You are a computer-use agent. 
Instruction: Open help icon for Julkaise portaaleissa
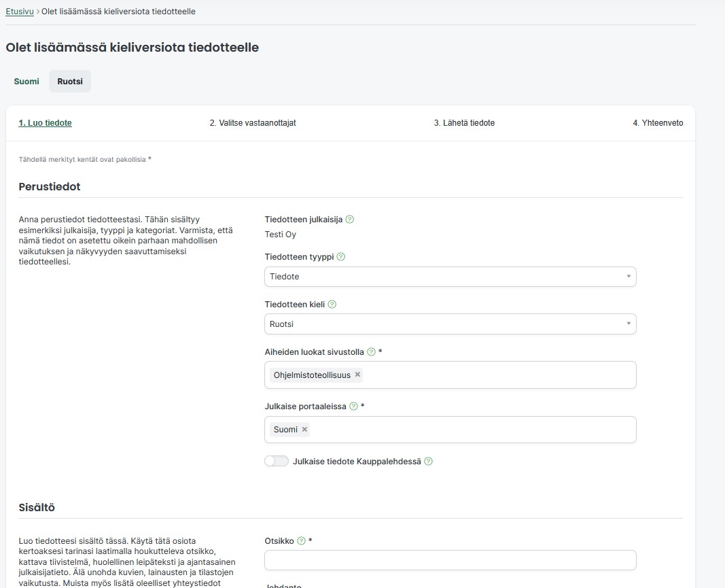[353, 407]
